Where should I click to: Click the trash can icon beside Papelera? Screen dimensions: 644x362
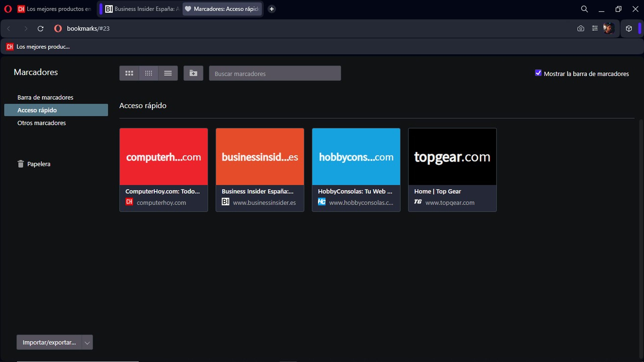tap(21, 164)
